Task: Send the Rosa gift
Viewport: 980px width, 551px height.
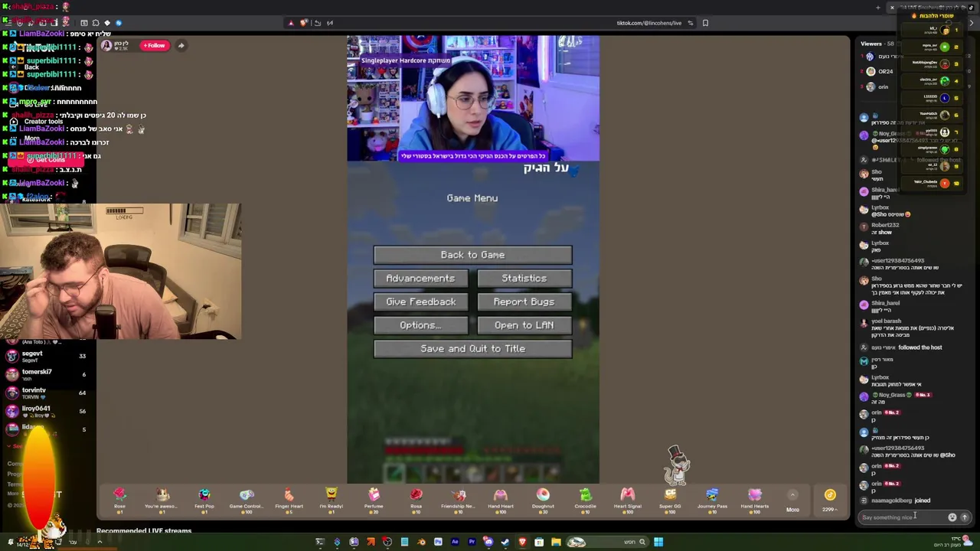Action: pyautogui.click(x=416, y=499)
